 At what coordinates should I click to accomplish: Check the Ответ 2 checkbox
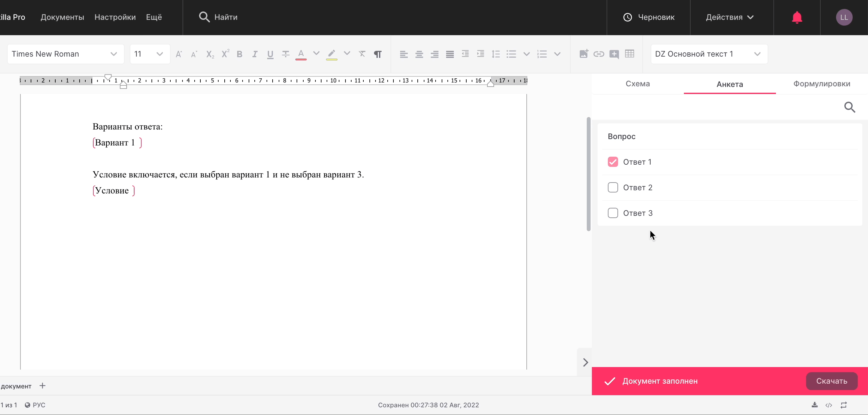[x=613, y=187]
